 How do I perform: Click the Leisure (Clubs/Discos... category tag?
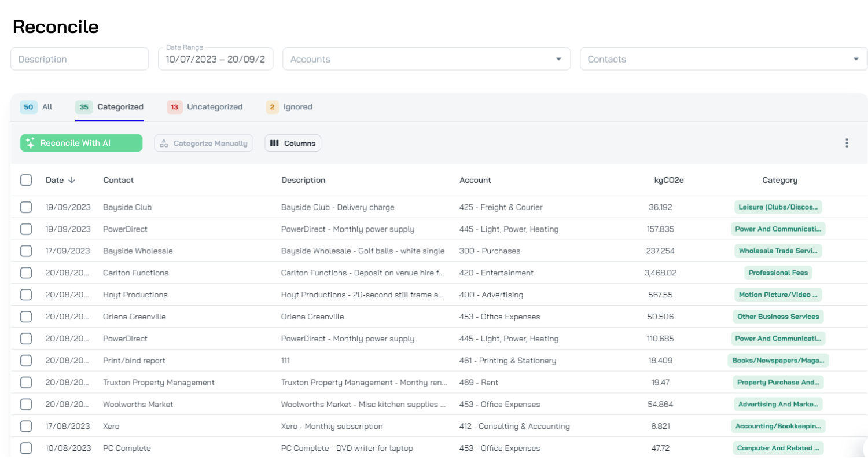778,207
